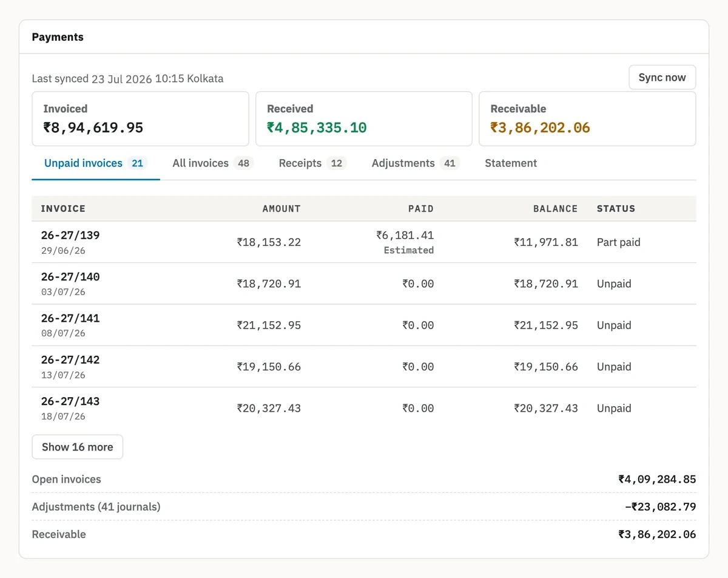Select the Received summary card
The image size is (728, 578).
pos(364,119)
